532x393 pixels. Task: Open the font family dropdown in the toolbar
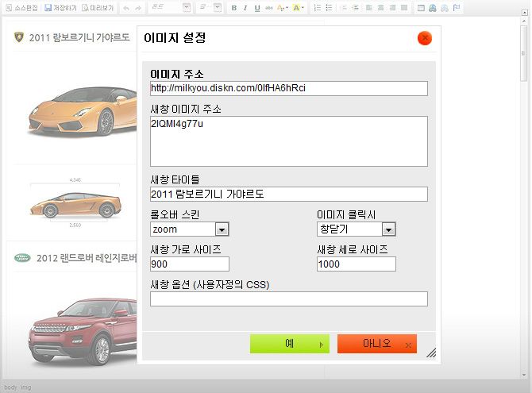[x=170, y=7]
